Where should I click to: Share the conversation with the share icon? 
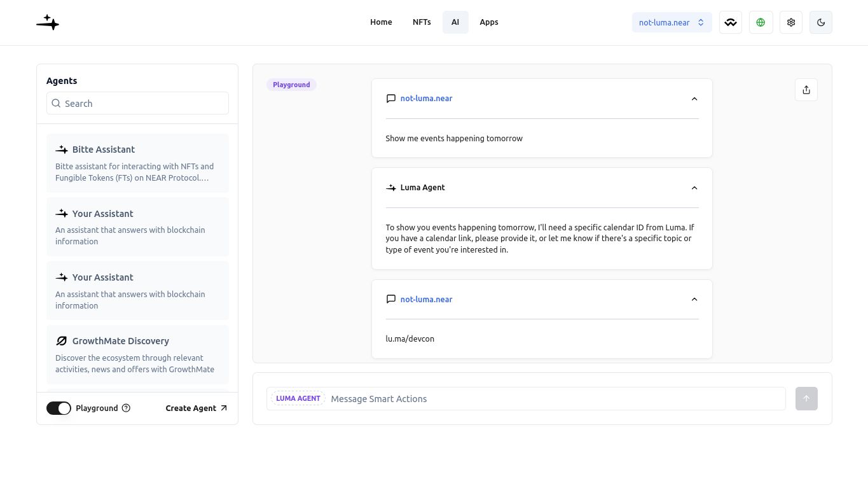pyautogui.click(x=806, y=90)
